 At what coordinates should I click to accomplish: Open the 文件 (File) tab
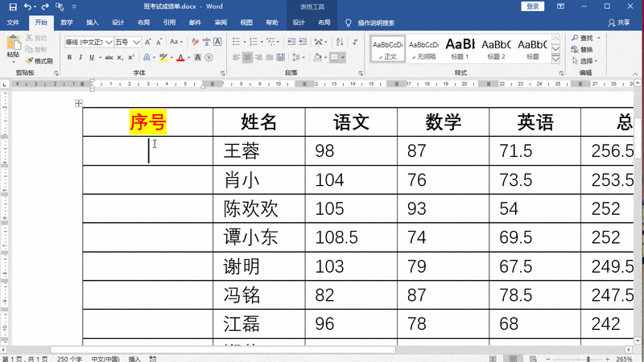(x=13, y=23)
